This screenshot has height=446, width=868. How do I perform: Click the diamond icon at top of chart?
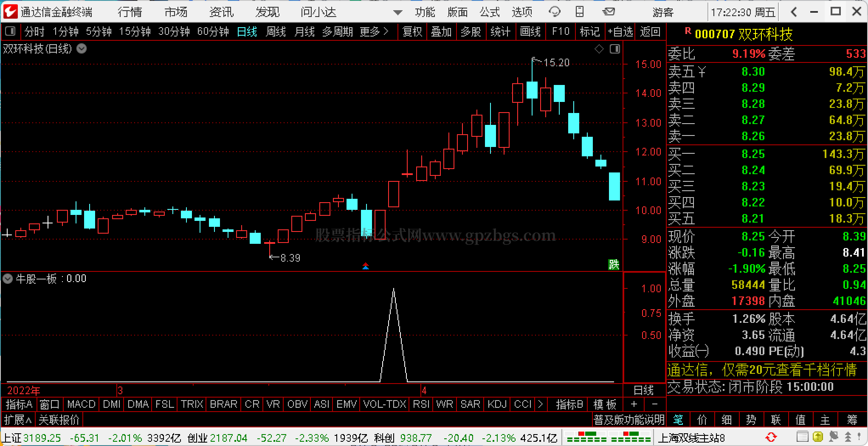click(x=599, y=49)
